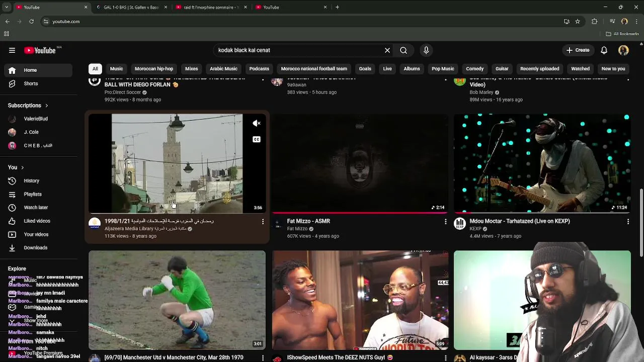Go back in browser
Screen dimensions: 644x362
tap(7, 22)
